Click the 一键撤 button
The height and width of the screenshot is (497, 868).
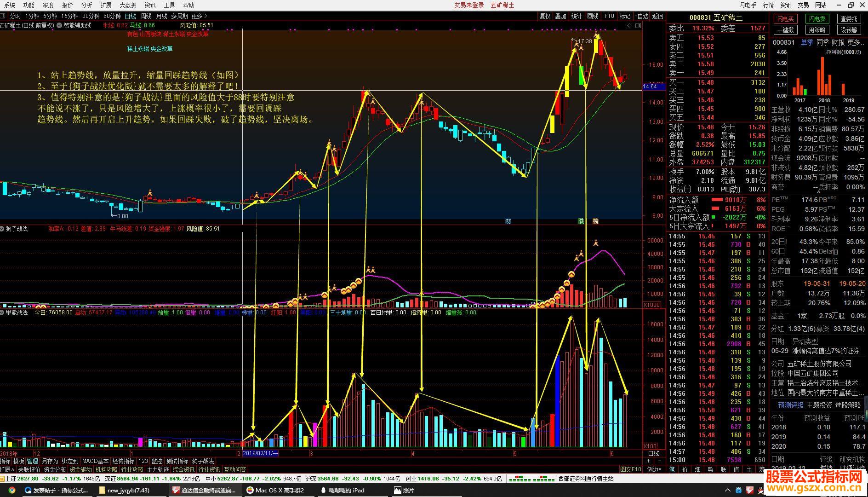785,30
